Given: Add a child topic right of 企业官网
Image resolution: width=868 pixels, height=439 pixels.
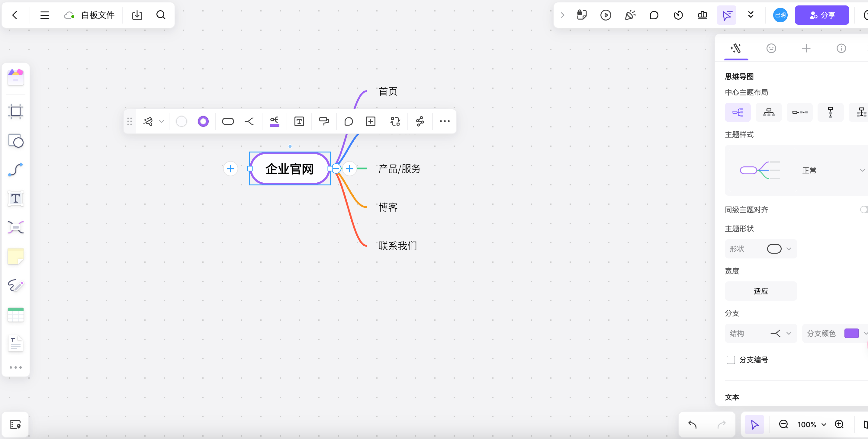Looking at the screenshot, I should click(x=350, y=169).
